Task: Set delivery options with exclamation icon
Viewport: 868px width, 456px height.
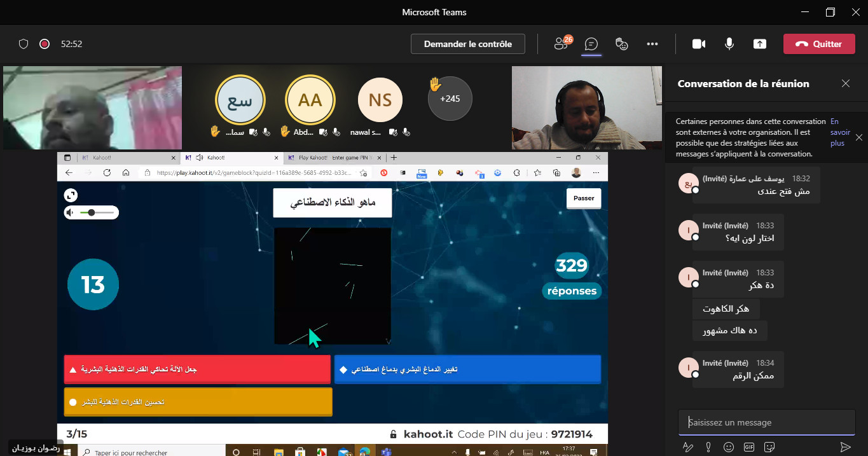Action: tap(708, 446)
